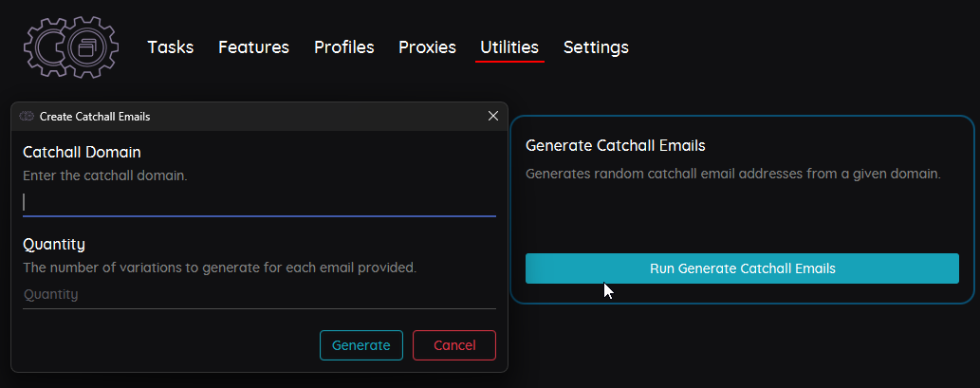This screenshot has width=980, height=388.
Task: Click the Create Catchall Emails title bar text
Action: pos(95,117)
